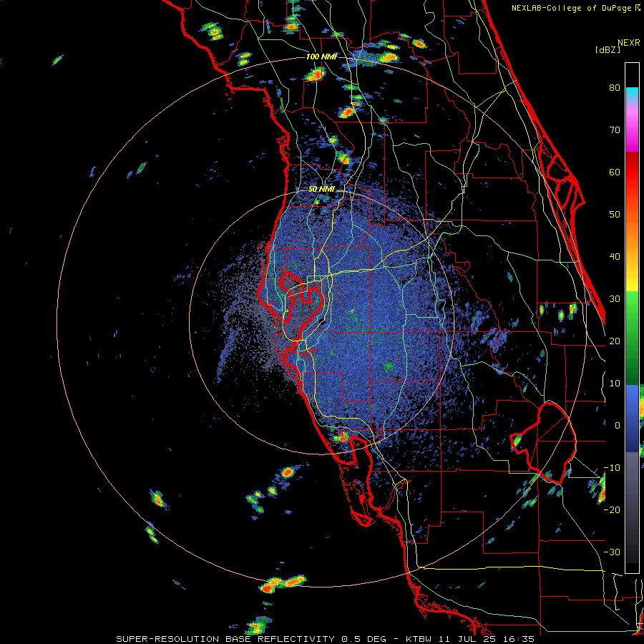644x644 pixels.
Task: Click the KTBW station identifier in the caption
Action: click(x=418, y=639)
